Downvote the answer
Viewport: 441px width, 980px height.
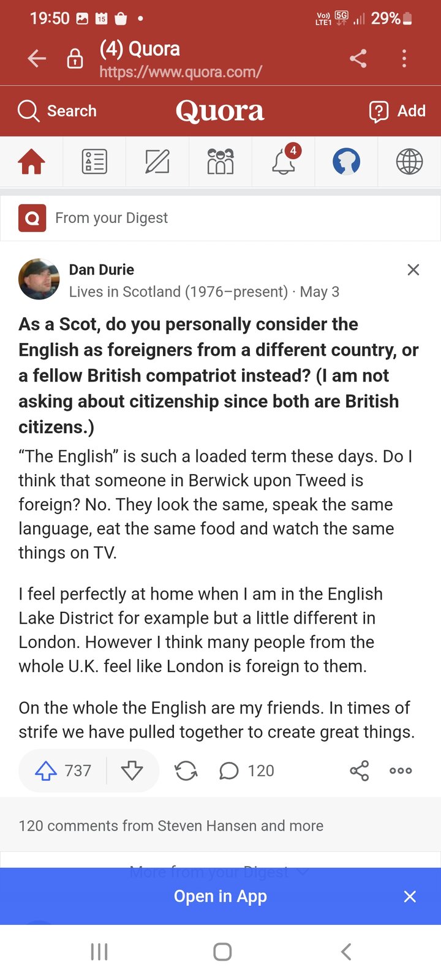[132, 771]
